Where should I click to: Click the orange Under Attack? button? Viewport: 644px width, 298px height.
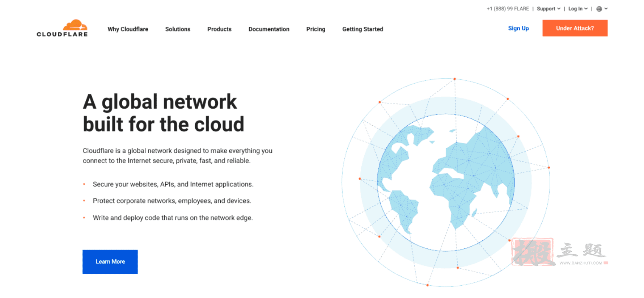click(x=575, y=28)
